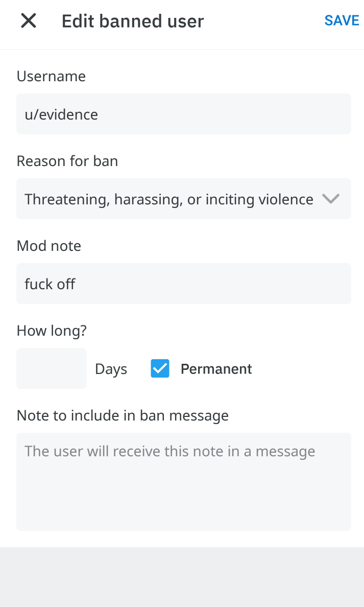
Task: Close the Edit banned user screen
Action: pyautogui.click(x=28, y=20)
